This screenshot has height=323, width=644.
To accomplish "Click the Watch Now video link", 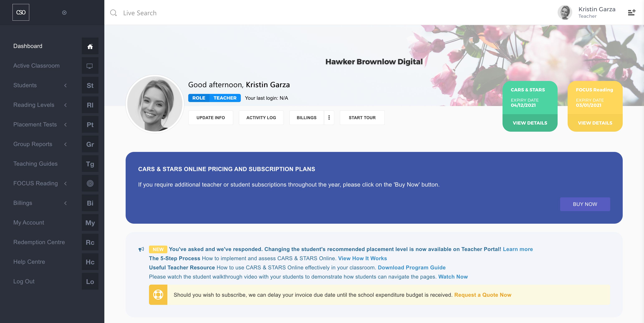I will click(453, 277).
